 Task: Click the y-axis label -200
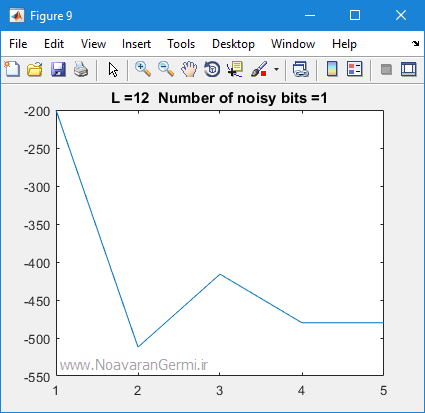(x=37, y=112)
